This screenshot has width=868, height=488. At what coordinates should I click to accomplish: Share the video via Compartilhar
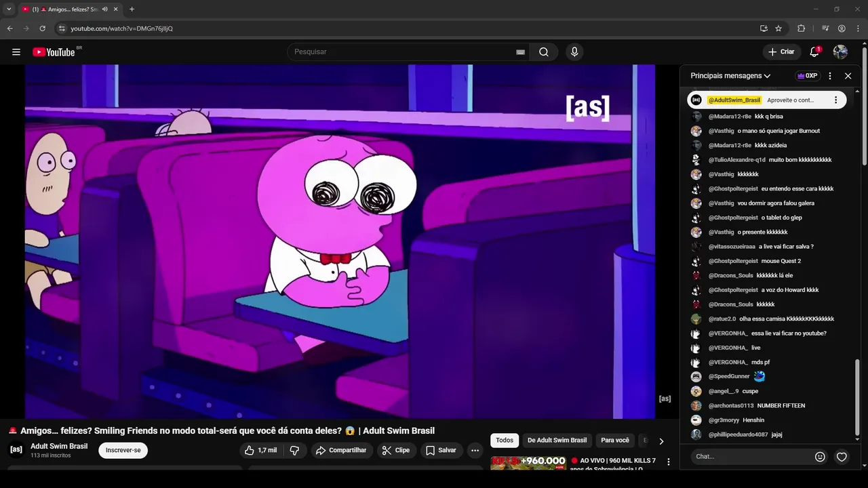click(342, 450)
